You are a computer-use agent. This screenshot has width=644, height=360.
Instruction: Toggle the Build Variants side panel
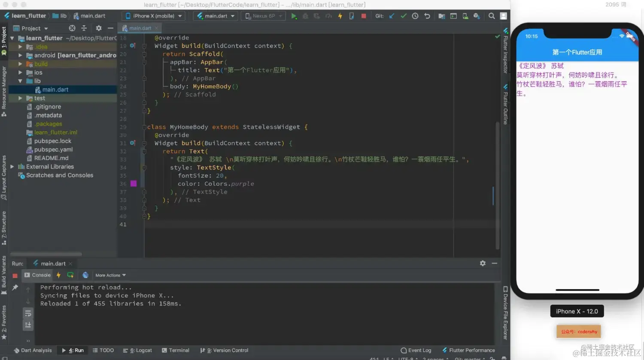tap(4, 275)
